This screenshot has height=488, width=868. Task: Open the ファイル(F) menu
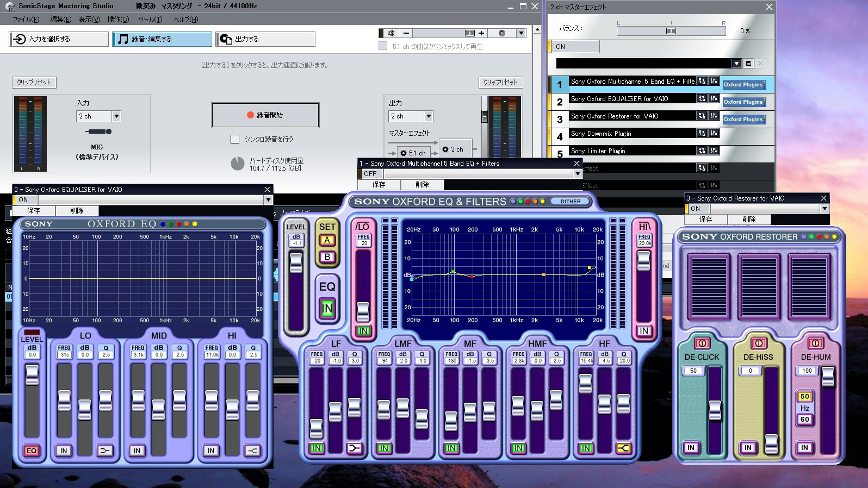point(26,20)
